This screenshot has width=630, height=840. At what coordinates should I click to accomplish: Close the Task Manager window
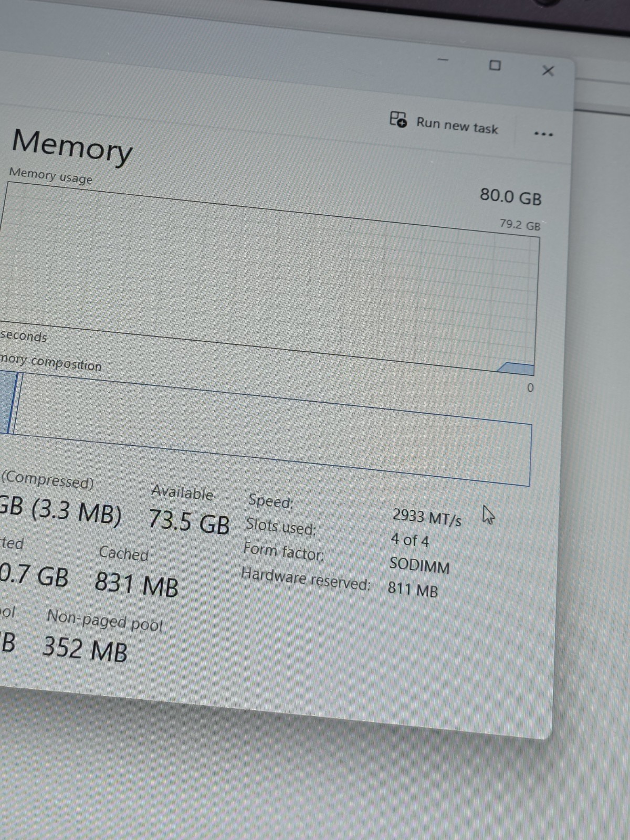(548, 70)
